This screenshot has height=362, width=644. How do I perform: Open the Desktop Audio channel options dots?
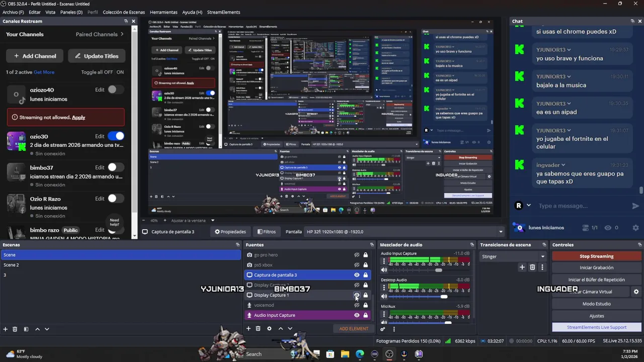[384, 288]
